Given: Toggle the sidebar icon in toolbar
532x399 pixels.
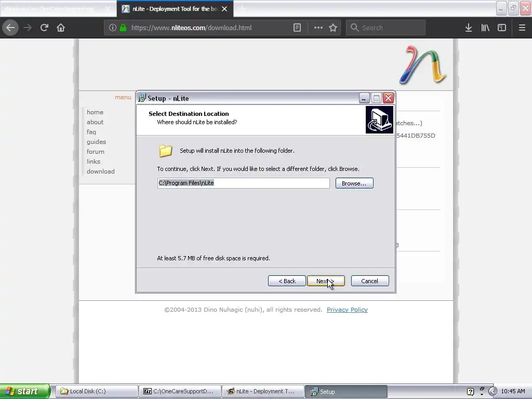Looking at the screenshot, I should [x=502, y=28].
